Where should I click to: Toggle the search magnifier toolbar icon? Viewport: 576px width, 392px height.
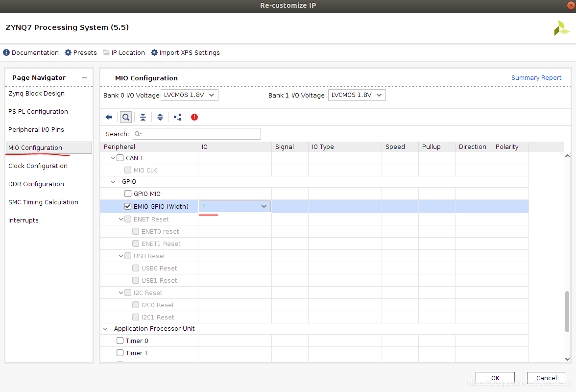tap(125, 117)
